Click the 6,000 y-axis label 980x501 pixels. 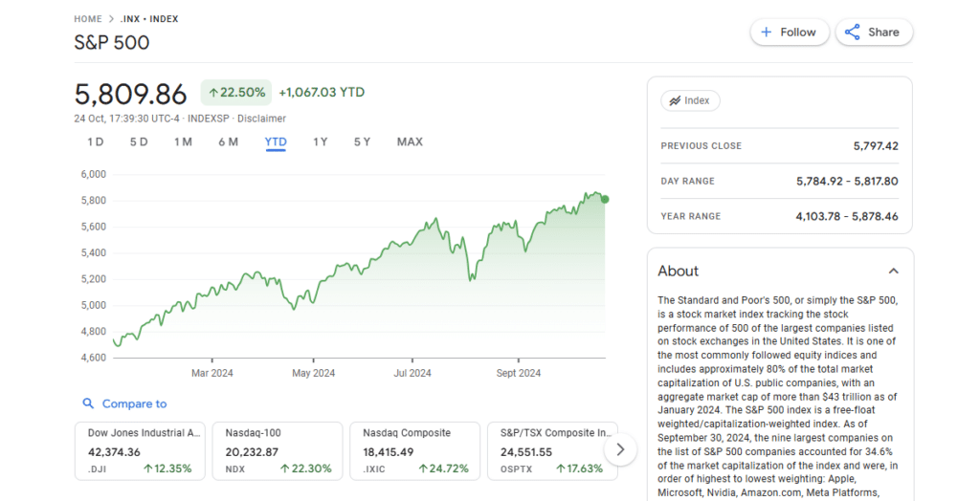[x=93, y=174]
